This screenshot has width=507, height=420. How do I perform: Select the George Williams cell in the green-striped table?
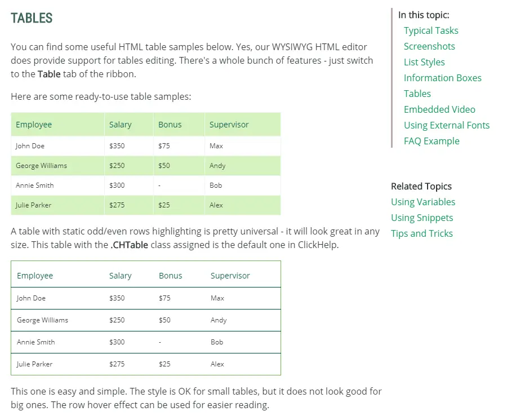[41, 166]
